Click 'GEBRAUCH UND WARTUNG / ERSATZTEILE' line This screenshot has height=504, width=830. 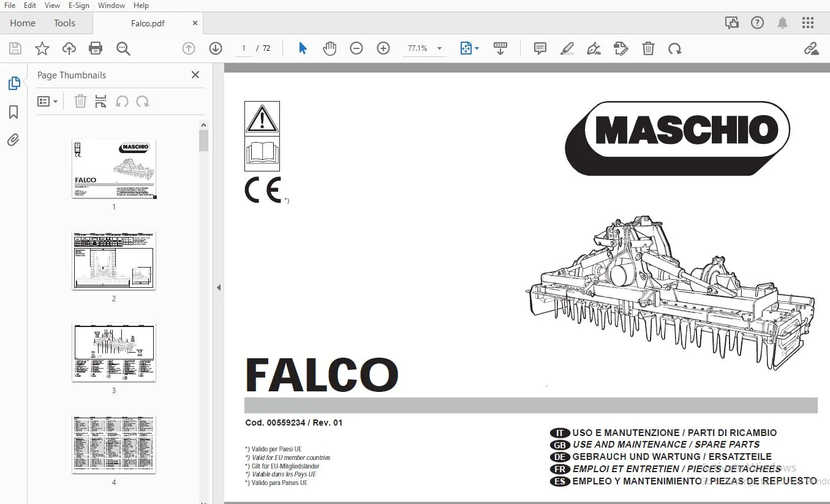pyautogui.click(x=672, y=457)
